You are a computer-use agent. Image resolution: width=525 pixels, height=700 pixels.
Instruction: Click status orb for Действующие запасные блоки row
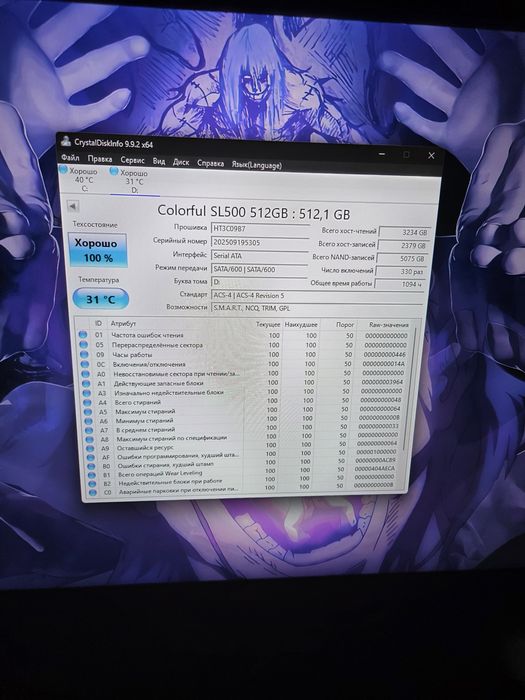86,383
